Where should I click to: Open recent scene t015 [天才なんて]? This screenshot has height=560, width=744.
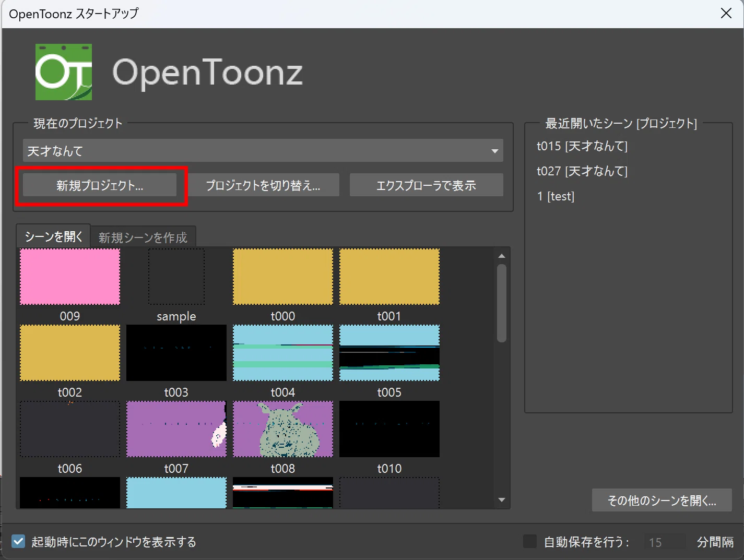pos(582,146)
